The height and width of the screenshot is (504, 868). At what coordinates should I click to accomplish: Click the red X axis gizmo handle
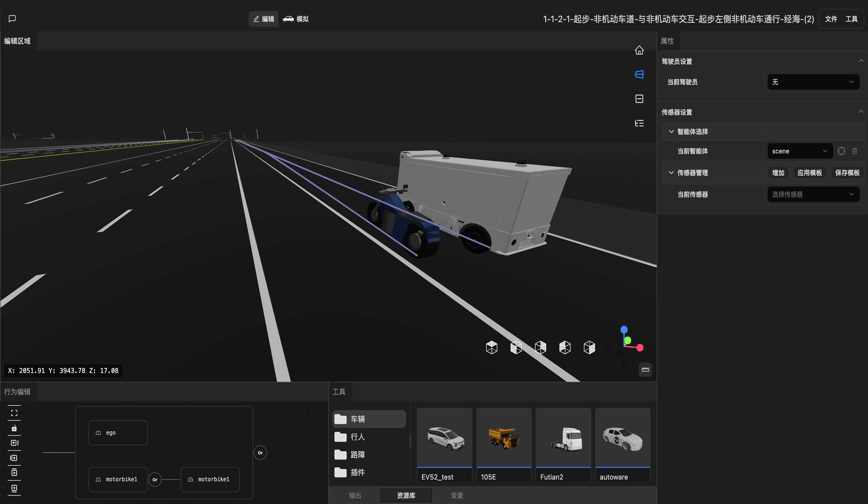640,348
